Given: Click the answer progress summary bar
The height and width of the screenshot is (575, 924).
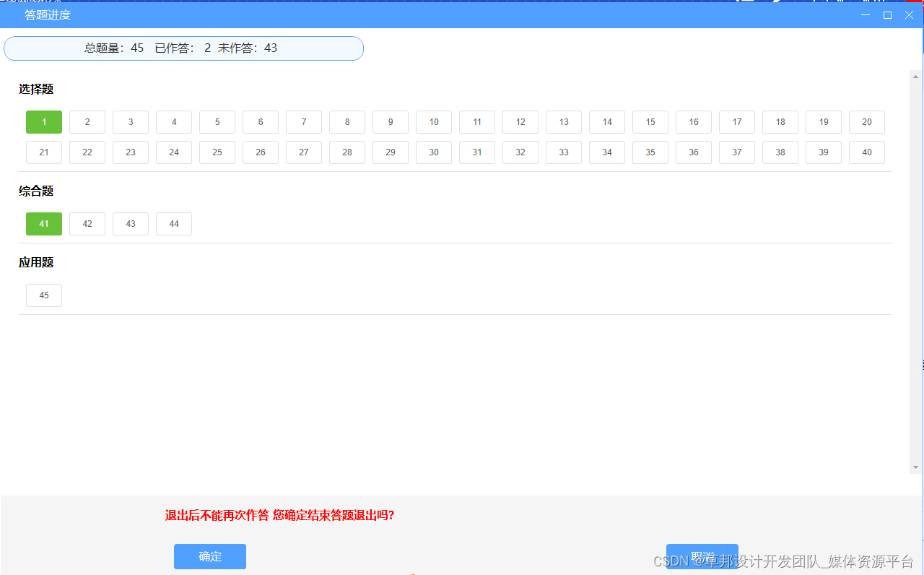Looking at the screenshot, I should (x=183, y=48).
